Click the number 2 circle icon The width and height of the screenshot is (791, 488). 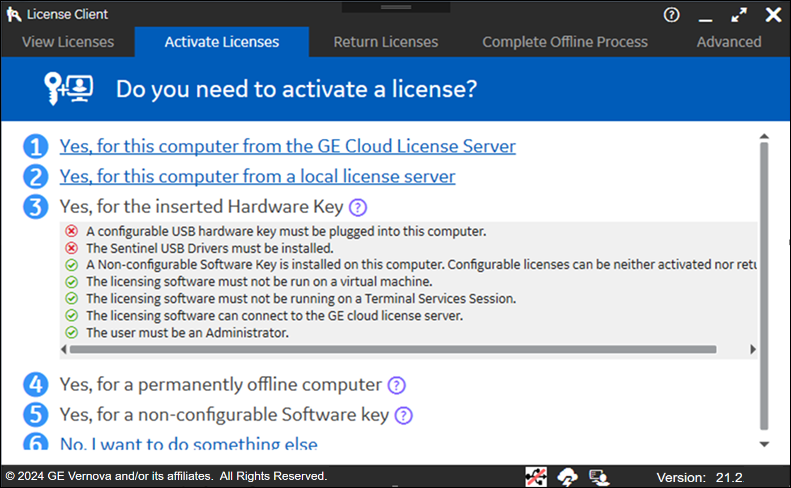(35, 177)
